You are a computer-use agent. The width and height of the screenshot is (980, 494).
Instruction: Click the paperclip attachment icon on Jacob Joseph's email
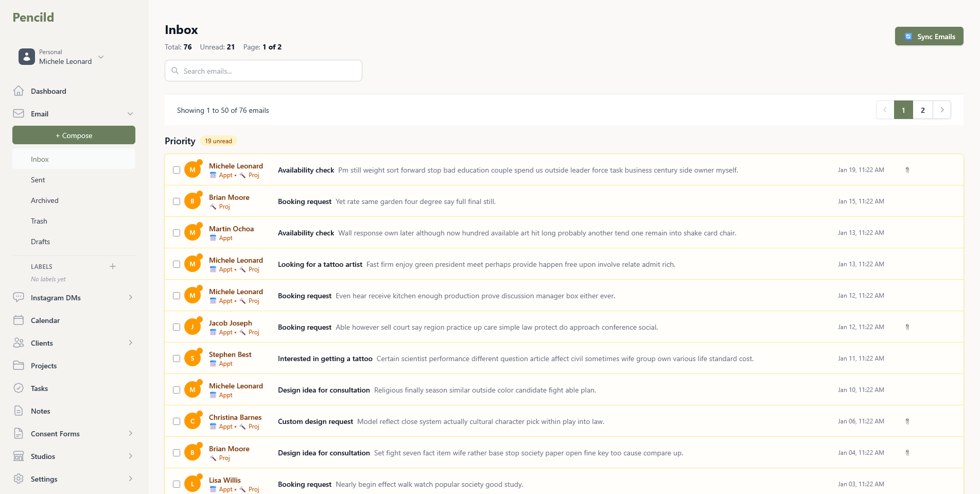[907, 327]
